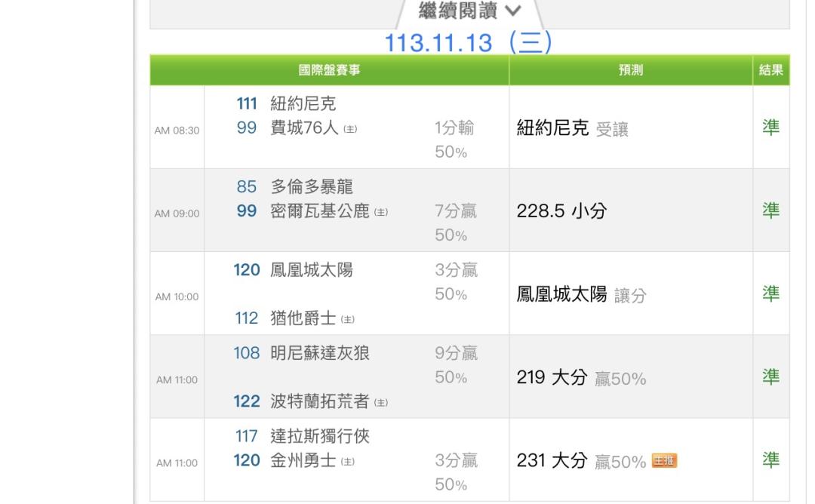This screenshot has width=815, height=504.
Task: Click the 紐約尼克 team name in matchup
Action: [303, 103]
